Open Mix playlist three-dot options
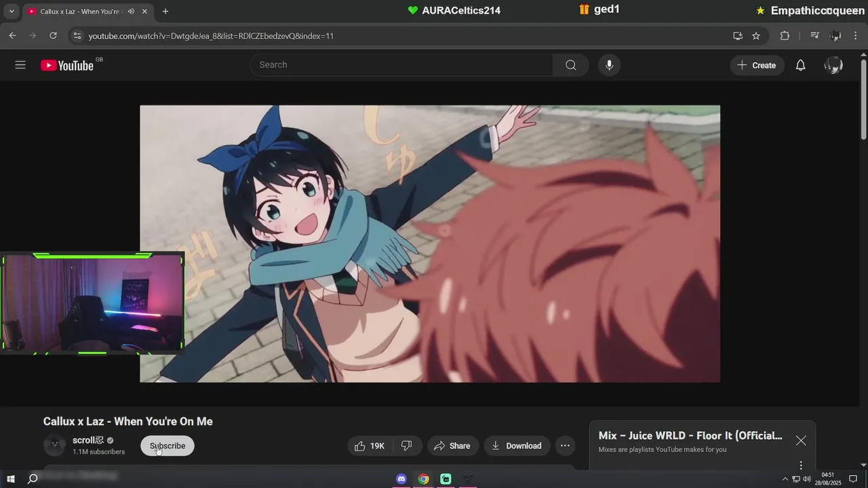The width and height of the screenshot is (868, 488). [801, 465]
